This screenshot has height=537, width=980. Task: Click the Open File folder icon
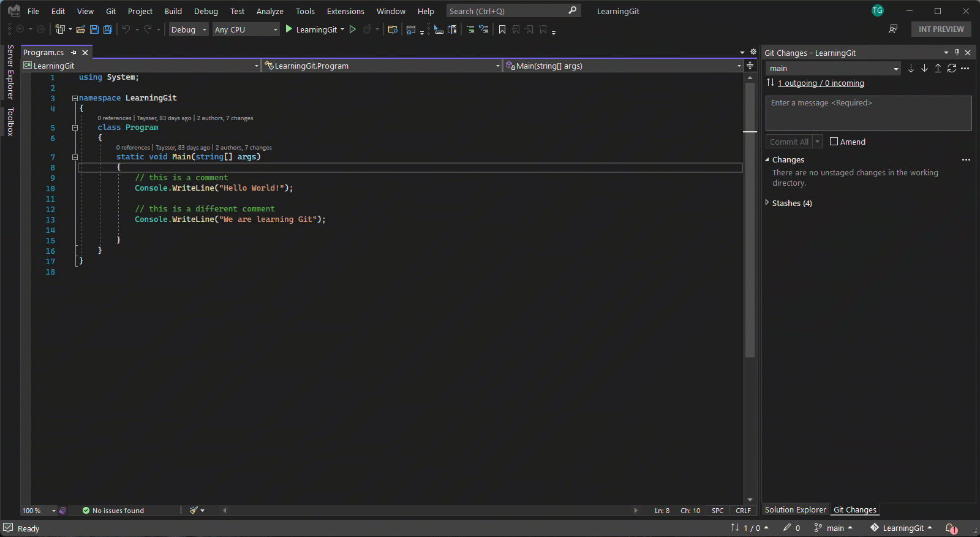pos(80,29)
